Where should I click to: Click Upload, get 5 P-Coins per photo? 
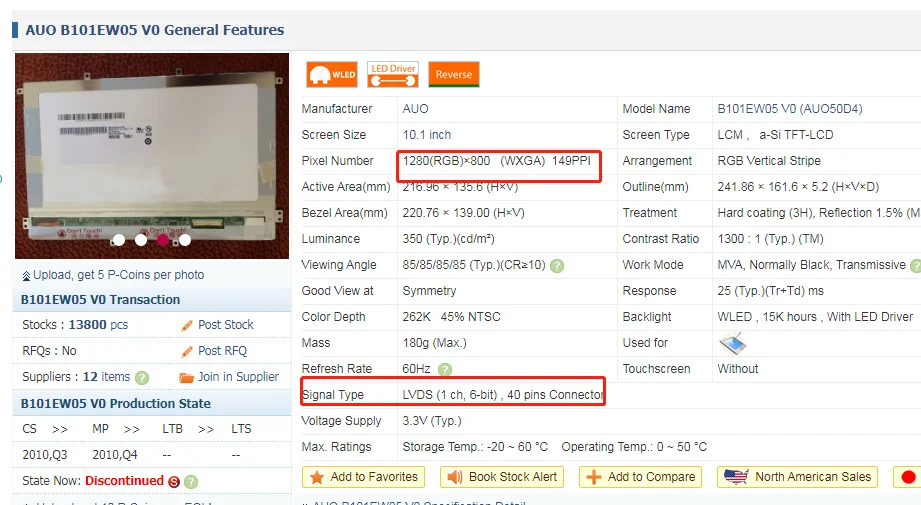(x=119, y=275)
